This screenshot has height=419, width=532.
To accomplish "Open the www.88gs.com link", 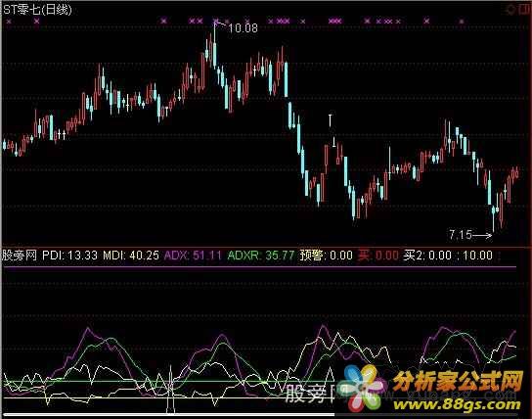I will 456,404.
